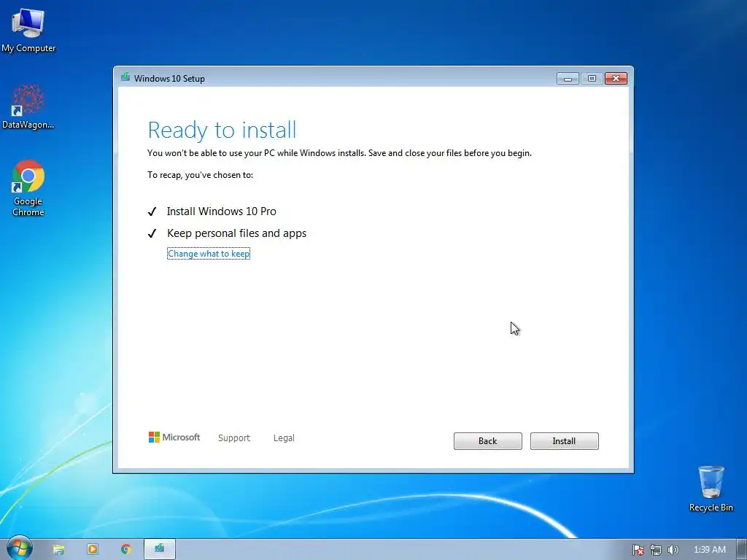Maximize the Windows 10 Setup window
This screenshot has width=747, height=560.
point(592,79)
